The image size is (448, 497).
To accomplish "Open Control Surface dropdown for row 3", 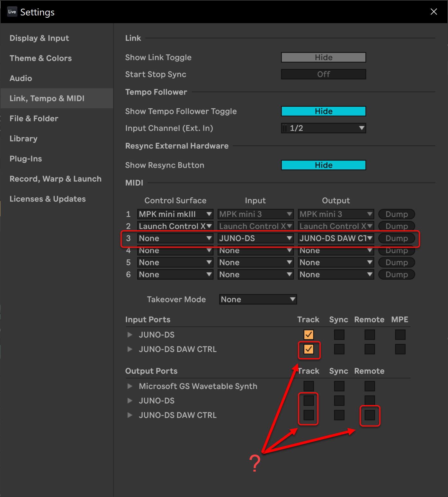I will (x=175, y=238).
